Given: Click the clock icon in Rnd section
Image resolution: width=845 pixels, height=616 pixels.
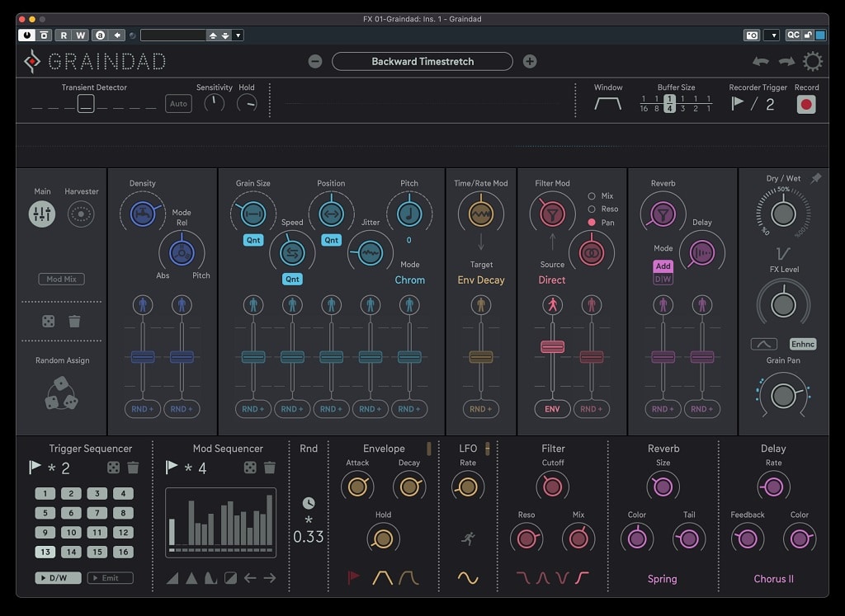Looking at the screenshot, I should [x=309, y=504].
